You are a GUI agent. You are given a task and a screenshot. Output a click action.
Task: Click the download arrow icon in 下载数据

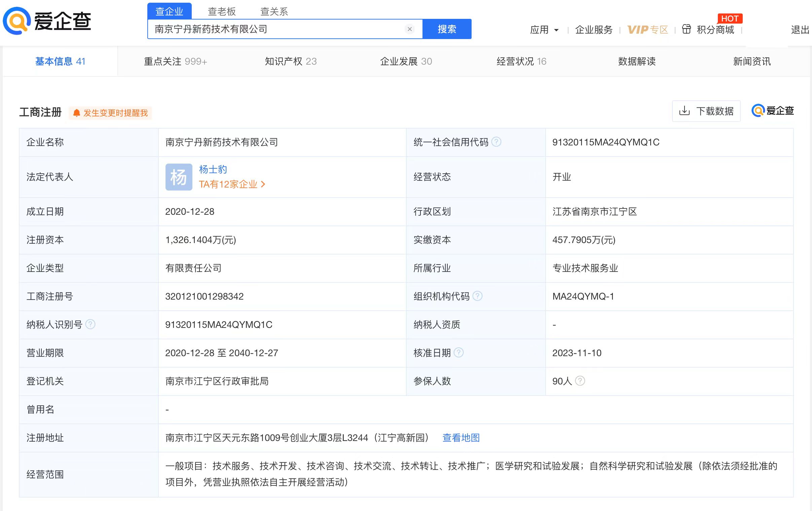[684, 111]
